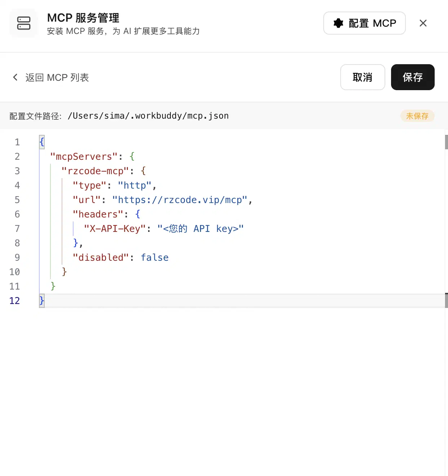Click the "rzcode-mcp" server name
Viewport: 448px width, 476px height.
click(96, 171)
